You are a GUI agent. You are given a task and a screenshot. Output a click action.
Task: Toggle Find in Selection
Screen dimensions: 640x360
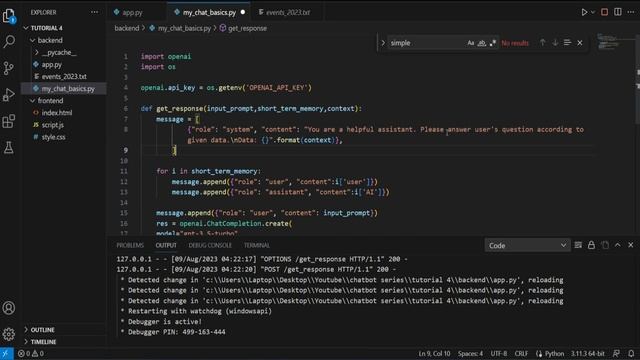567,42
